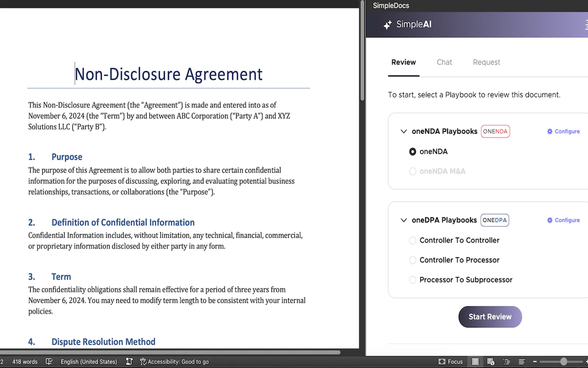Collapse the oneNDA Playbooks section
Image resolution: width=588 pixels, height=368 pixels.
pos(404,131)
